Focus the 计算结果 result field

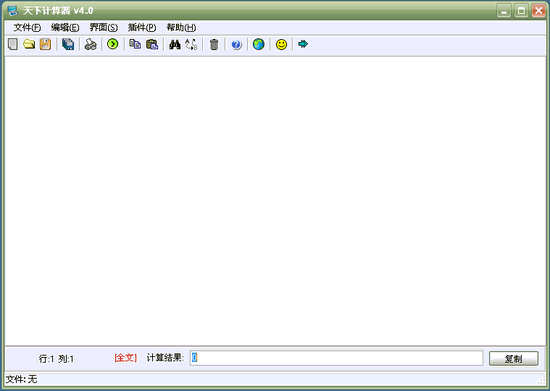[336, 358]
